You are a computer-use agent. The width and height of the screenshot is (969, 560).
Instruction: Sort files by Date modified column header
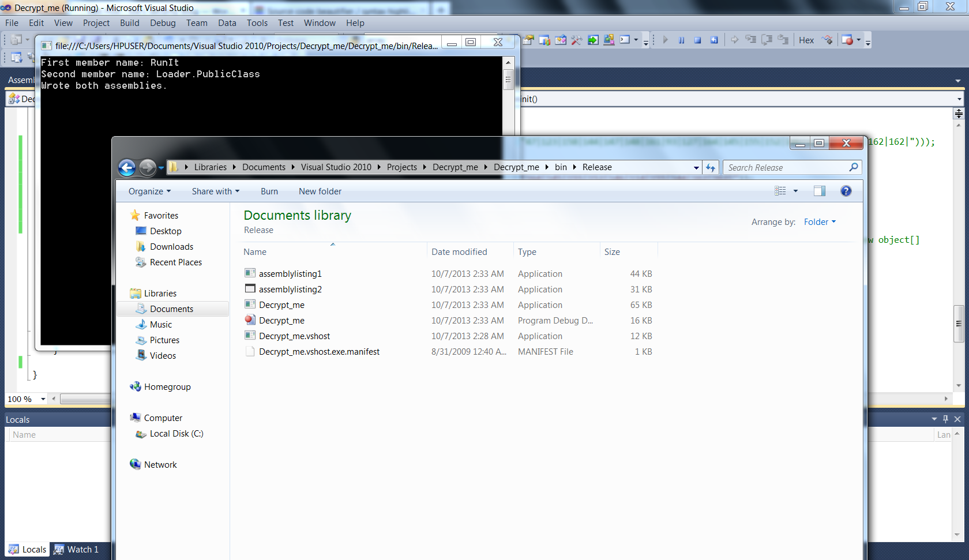click(x=470, y=252)
